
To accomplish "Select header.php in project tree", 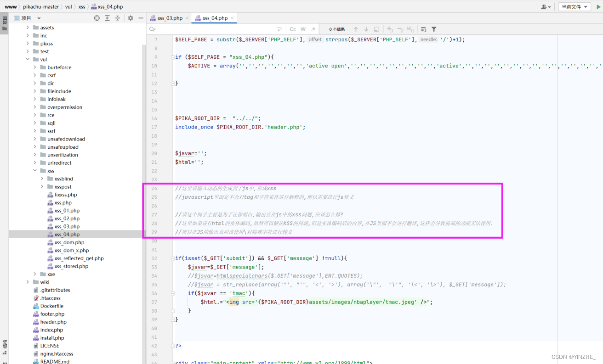I will [x=53, y=322].
